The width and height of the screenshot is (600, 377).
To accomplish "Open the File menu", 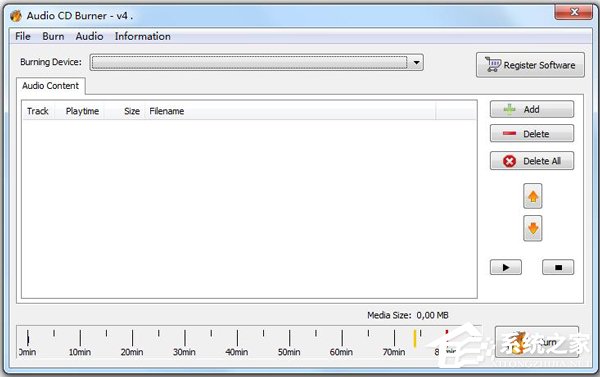I will [23, 36].
